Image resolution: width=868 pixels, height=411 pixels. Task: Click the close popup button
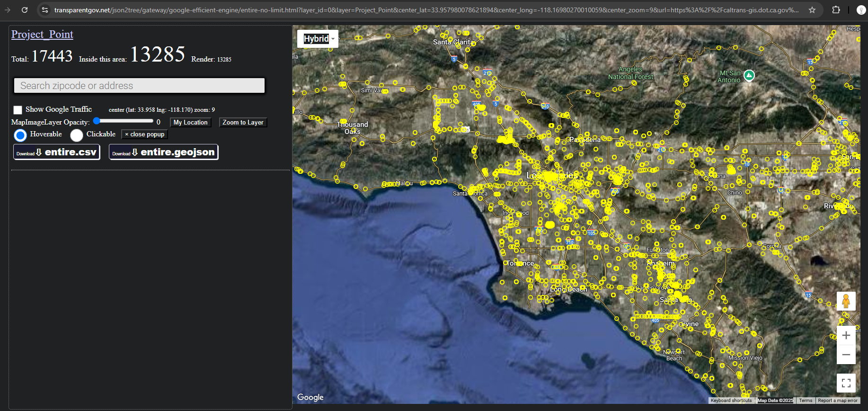[144, 134]
